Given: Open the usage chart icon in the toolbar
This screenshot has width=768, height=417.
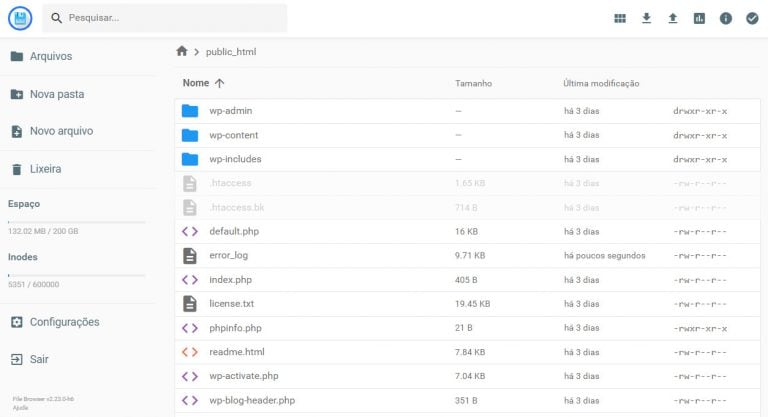Looking at the screenshot, I should coord(699,18).
